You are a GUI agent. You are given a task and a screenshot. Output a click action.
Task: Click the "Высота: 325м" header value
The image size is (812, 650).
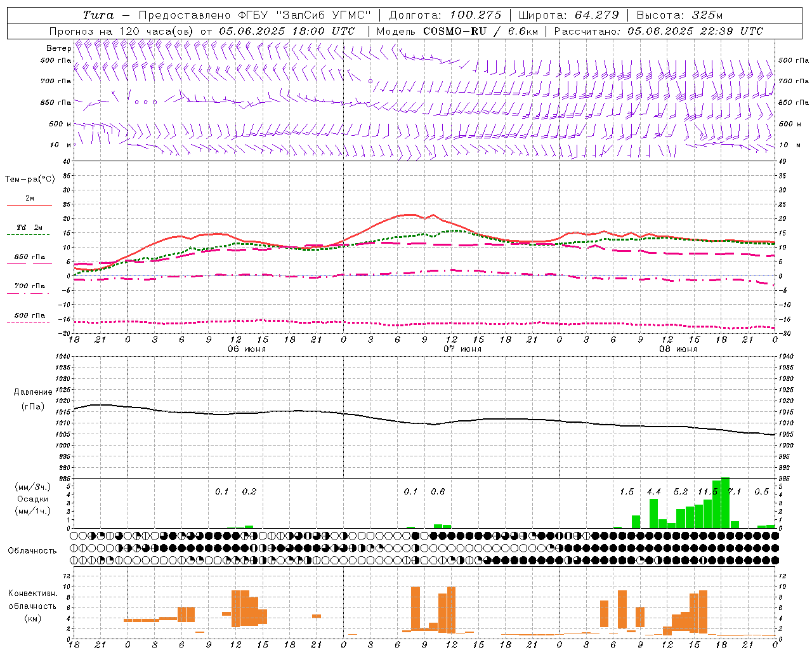[679, 15]
